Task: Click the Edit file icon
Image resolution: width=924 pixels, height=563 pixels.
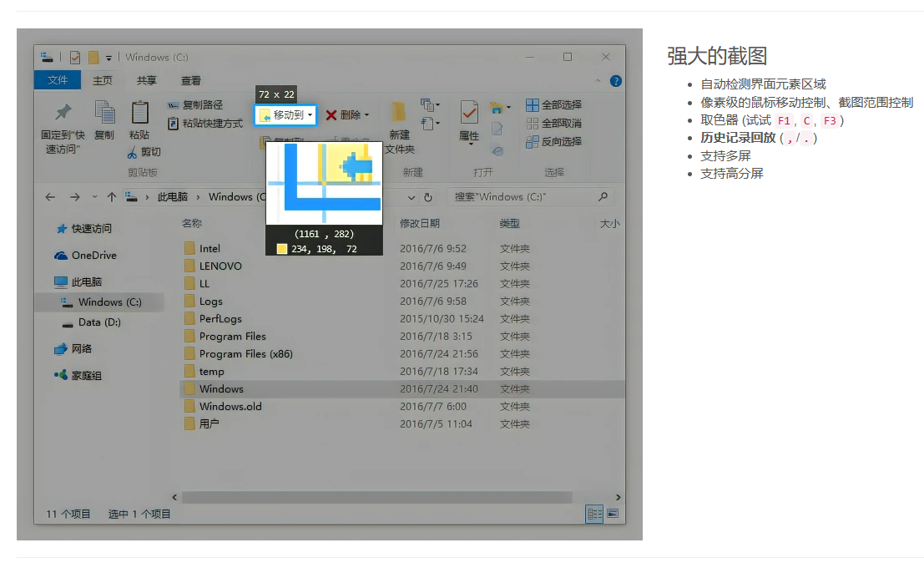Action: coord(497,129)
